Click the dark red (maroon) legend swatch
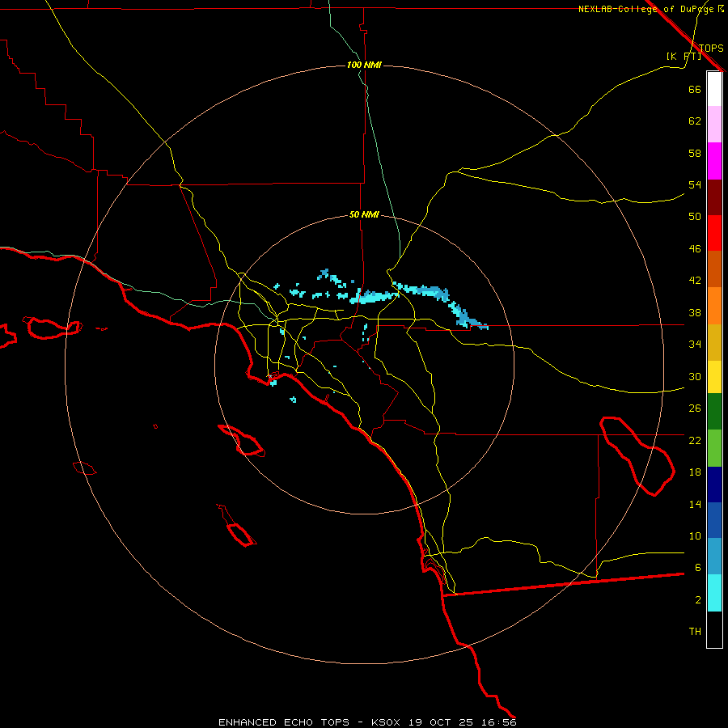 [x=714, y=197]
